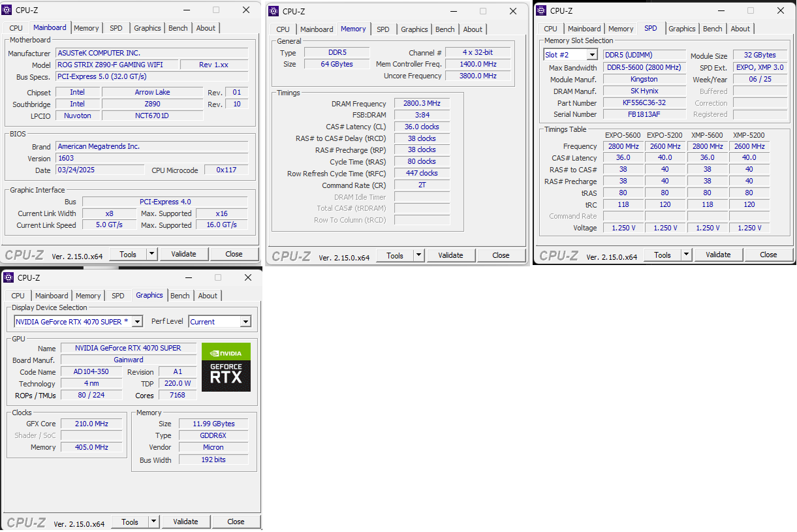
Task: Open About tab in SPD window
Action: coord(740,29)
